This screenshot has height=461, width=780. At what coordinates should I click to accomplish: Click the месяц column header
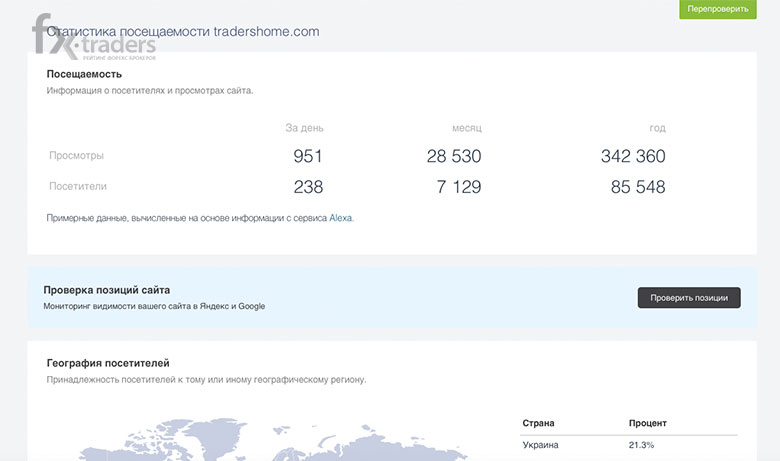(x=467, y=128)
